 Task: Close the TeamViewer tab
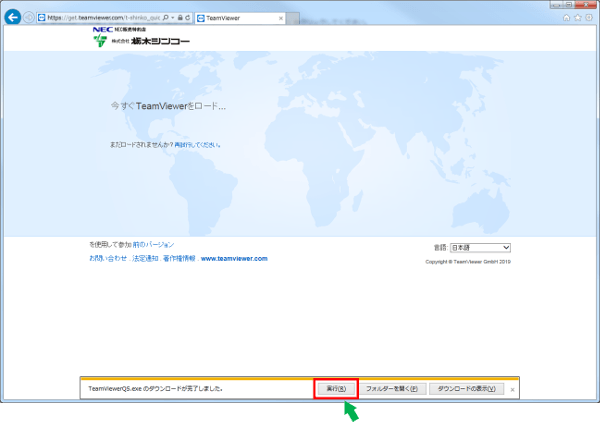281,18
